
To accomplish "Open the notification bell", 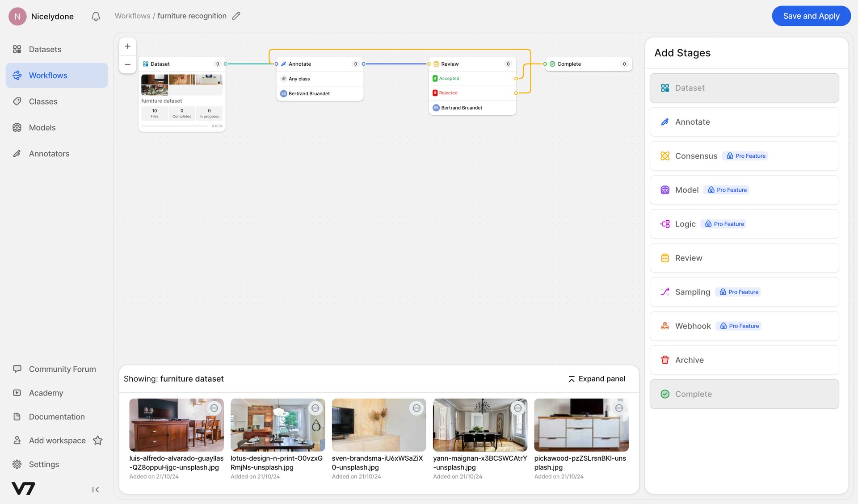I will 95,16.
